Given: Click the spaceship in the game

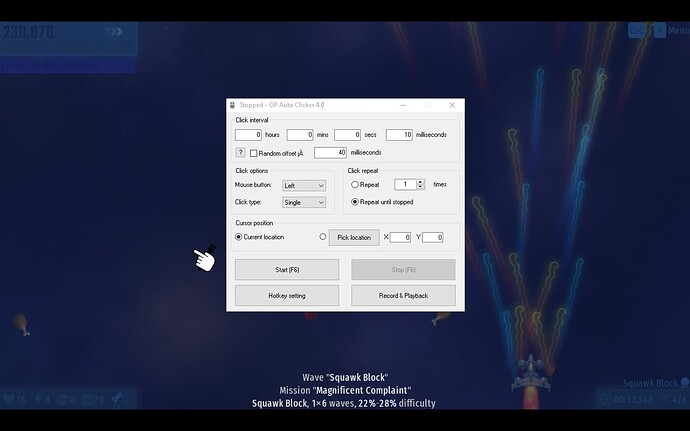Looking at the screenshot, I should pos(531,374).
